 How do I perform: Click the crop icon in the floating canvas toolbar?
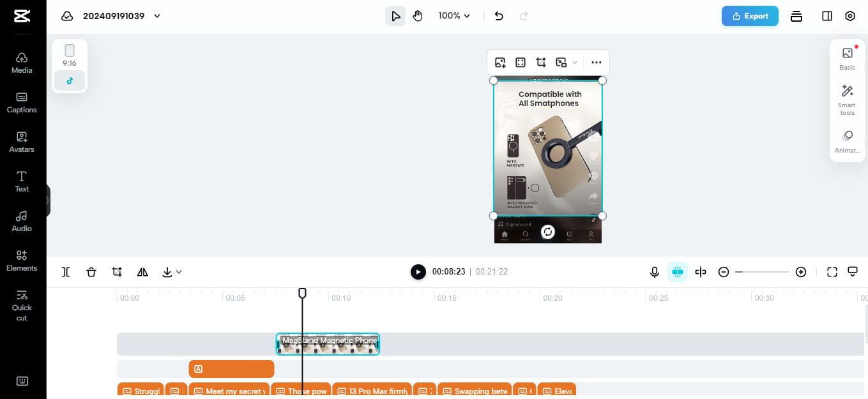tap(541, 63)
